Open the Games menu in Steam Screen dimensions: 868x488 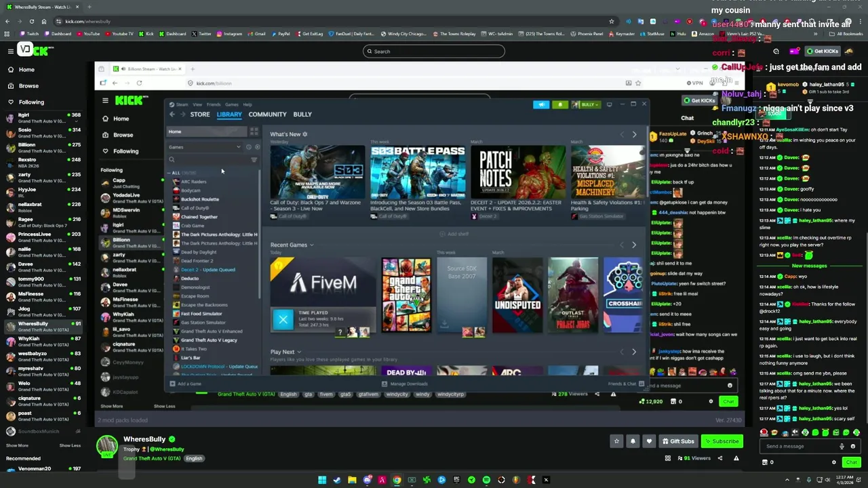231,104
